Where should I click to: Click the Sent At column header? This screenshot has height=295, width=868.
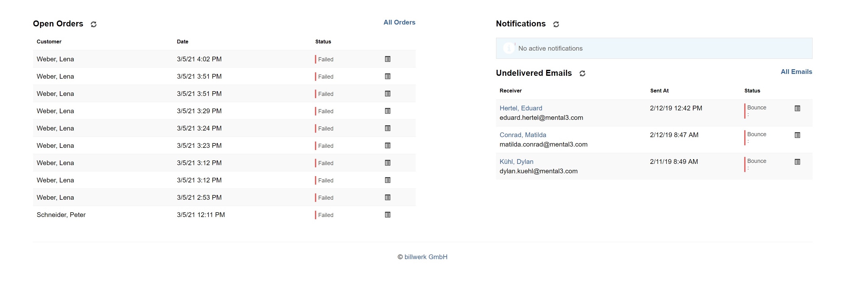click(659, 91)
